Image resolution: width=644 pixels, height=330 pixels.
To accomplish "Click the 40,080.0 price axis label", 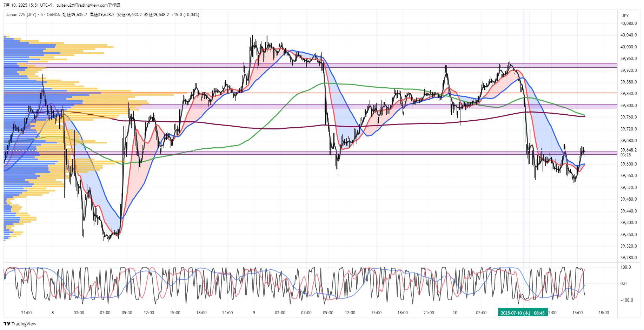I will click(629, 23).
